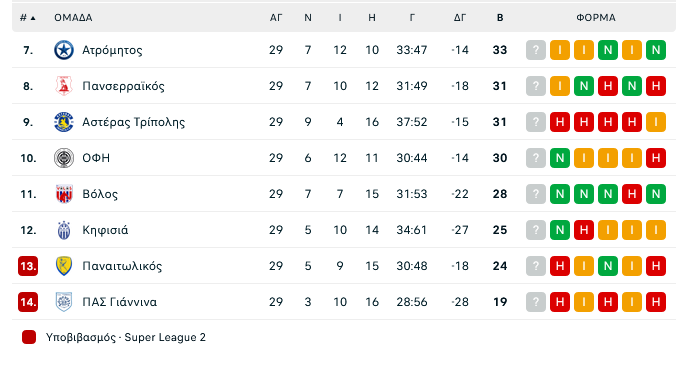Sort table by the # column arrow

(28, 18)
